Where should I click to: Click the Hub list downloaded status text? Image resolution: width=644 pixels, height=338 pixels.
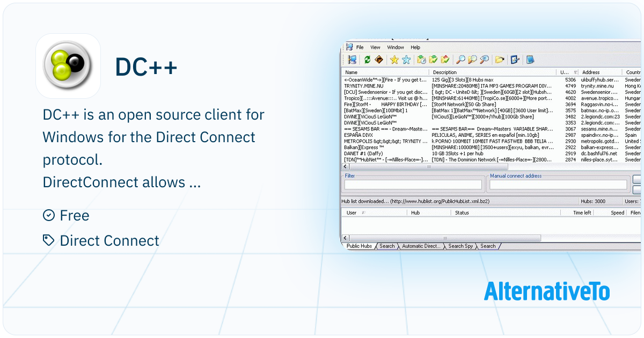pyautogui.click(x=414, y=201)
